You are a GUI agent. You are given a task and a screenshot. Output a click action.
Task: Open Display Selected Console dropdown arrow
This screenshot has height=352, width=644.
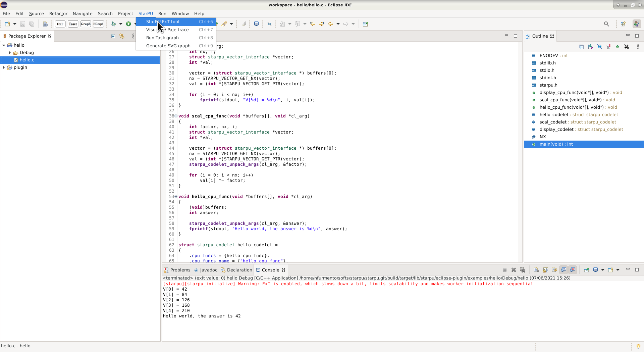click(x=603, y=270)
